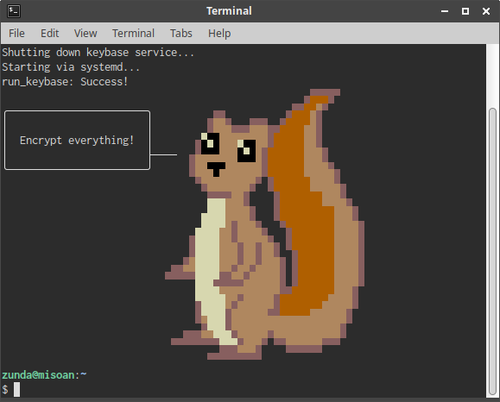Minimize the Terminal window
The image size is (500, 402).
(x=444, y=11)
